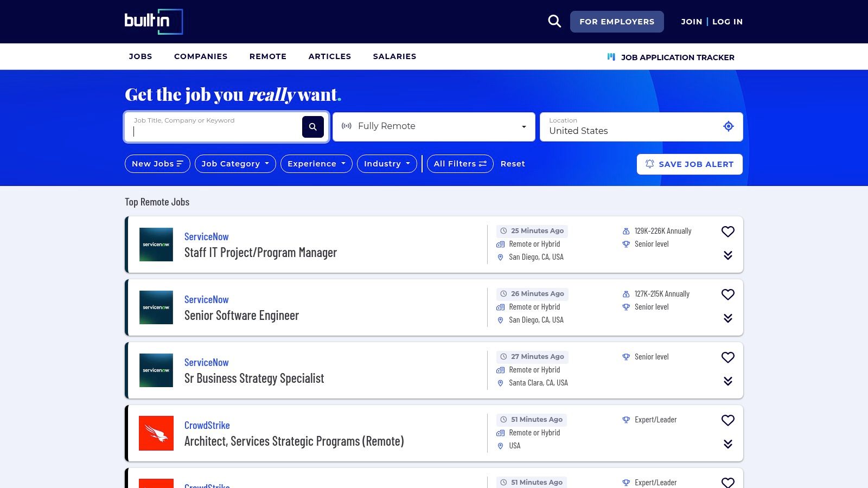This screenshot has width=868, height=488.
Task: Open the Articles menu
Action: 330,56
